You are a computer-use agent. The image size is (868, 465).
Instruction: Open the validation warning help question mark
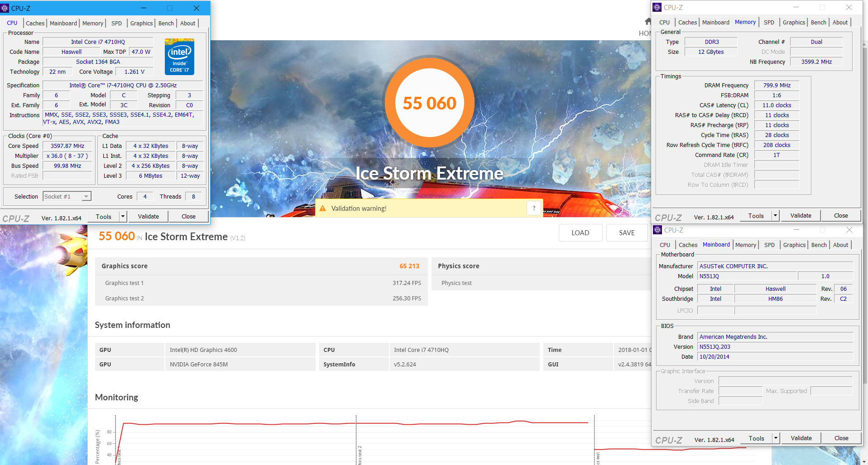click(x=534, y=208)
